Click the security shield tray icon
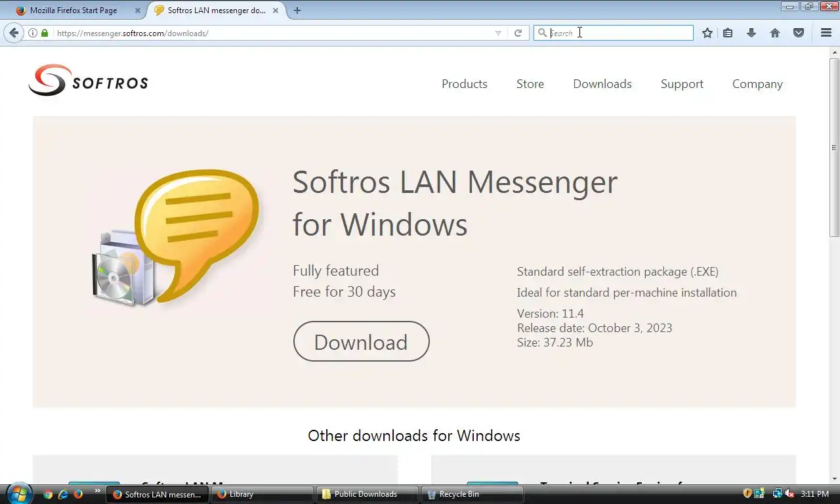This screenshot has height=504, width=840. point(747,493)
